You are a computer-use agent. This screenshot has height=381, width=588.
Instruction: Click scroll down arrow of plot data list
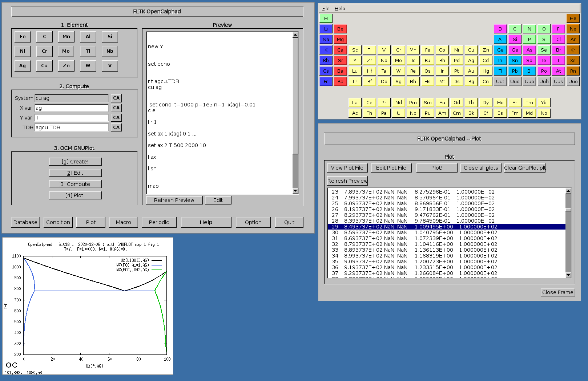(568, 275)
